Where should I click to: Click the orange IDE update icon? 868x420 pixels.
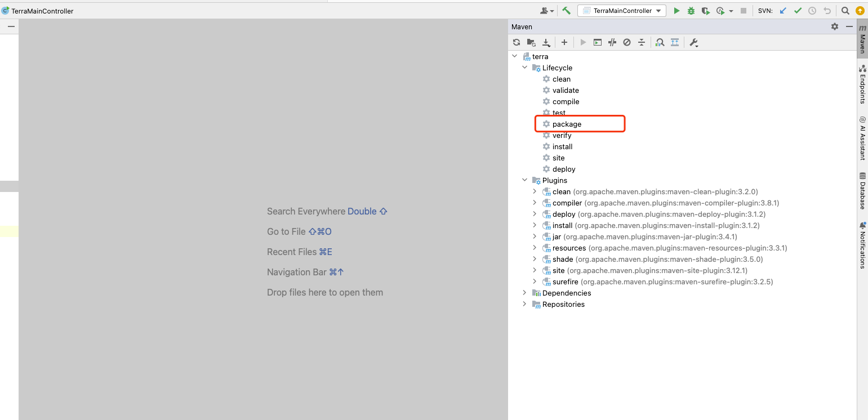860,11
